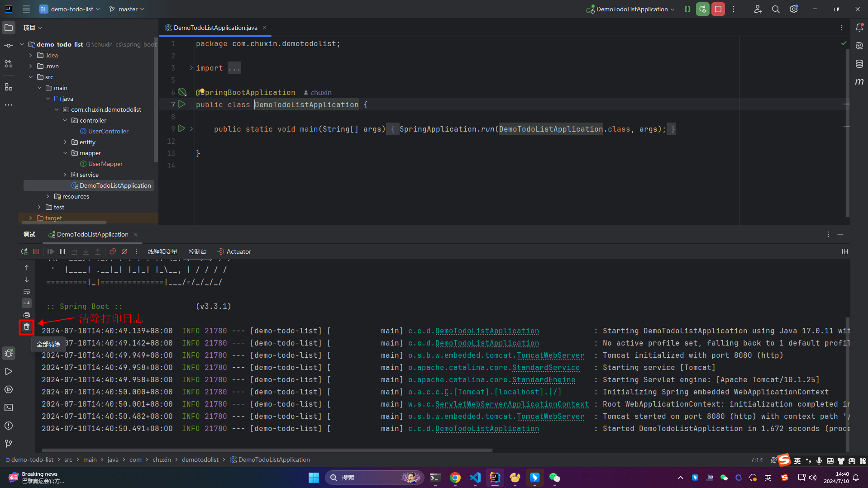Switch to Actuator tab
The width and height of the screenshot is (868, 488).
tap(234, 251)
